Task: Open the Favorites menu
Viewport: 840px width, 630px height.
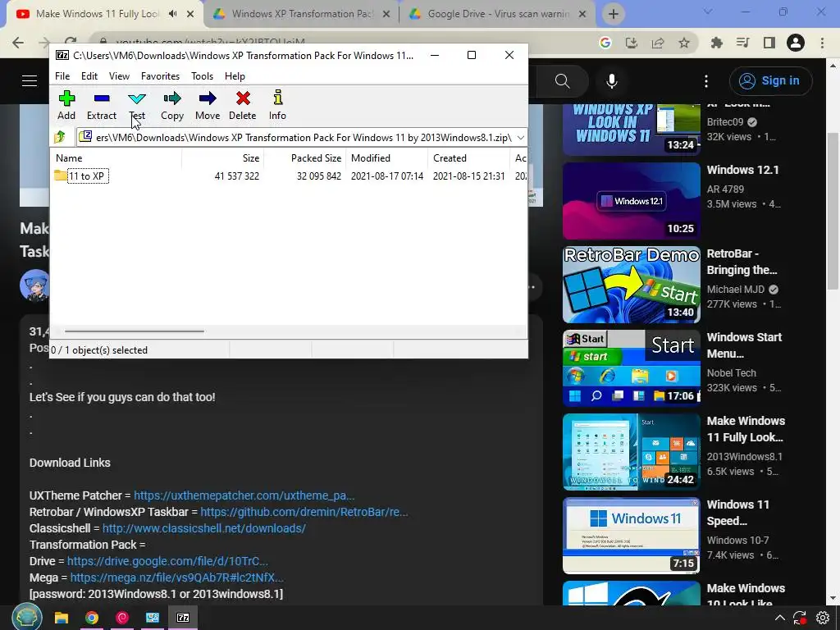Action: 160,76
